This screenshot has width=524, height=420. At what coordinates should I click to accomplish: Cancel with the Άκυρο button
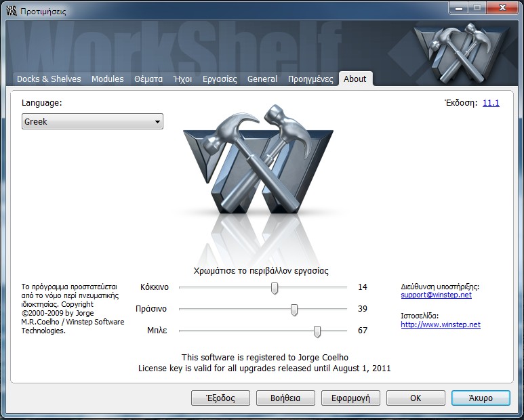click(481, 398)
